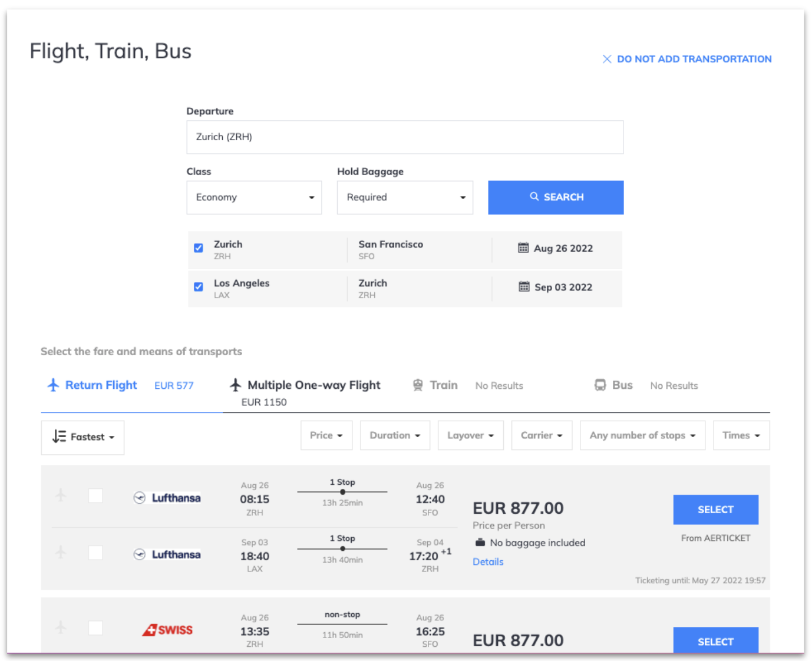The height and width of the screenshot is (661, 812).
Task: Click the bus icon in transport tabs
Action: pyautogui.click(x=600, y=385)
